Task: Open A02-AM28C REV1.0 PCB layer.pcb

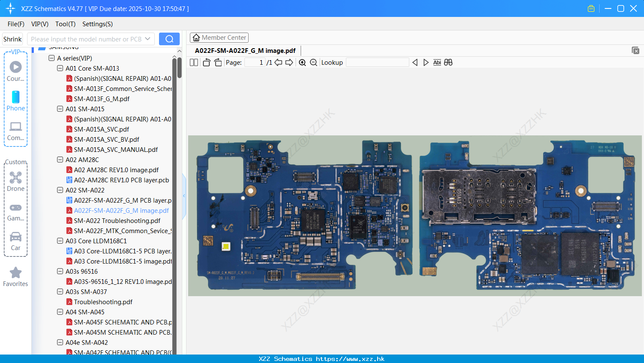Action: [121, 180]
